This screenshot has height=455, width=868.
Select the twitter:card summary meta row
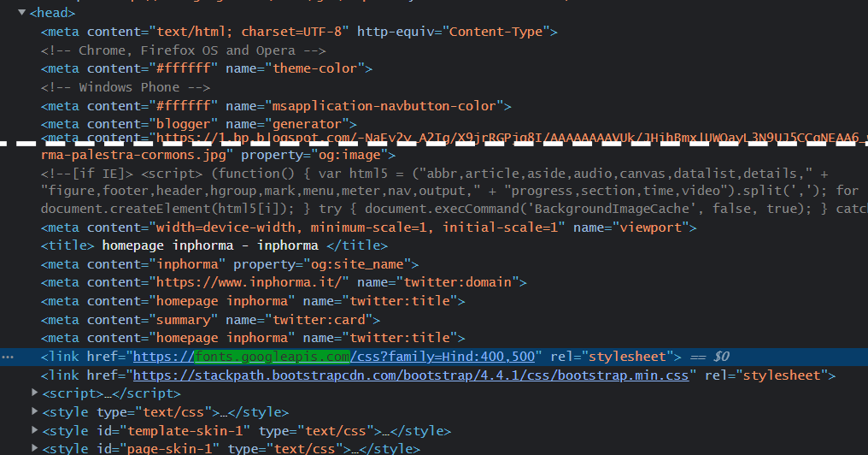(210, 320)
